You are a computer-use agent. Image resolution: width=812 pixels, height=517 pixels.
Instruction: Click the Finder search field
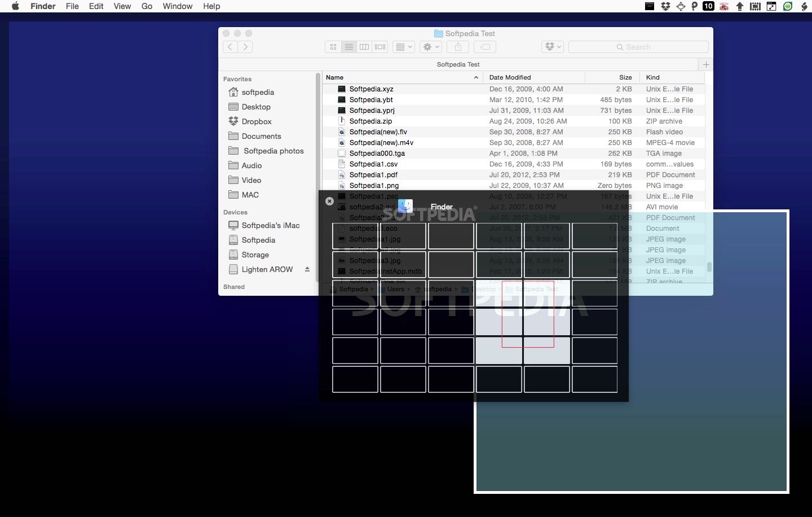tap(638, 47)
